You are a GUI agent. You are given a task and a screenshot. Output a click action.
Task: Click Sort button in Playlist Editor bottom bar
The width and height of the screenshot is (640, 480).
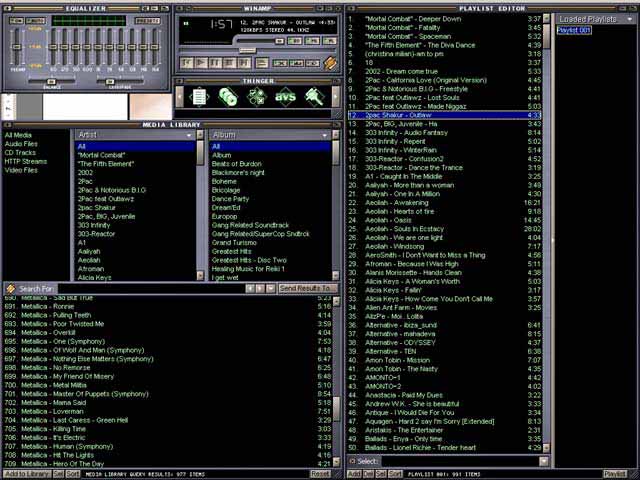(395, 474)
